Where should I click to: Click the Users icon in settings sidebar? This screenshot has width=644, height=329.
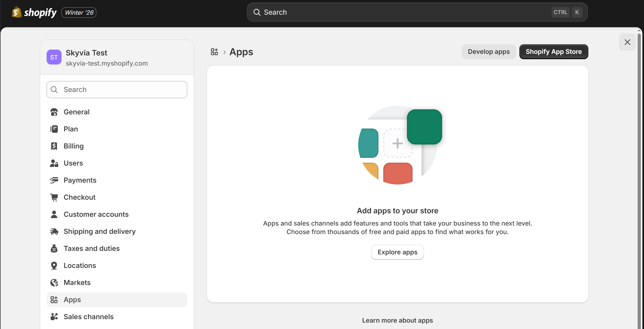(54, 163)
